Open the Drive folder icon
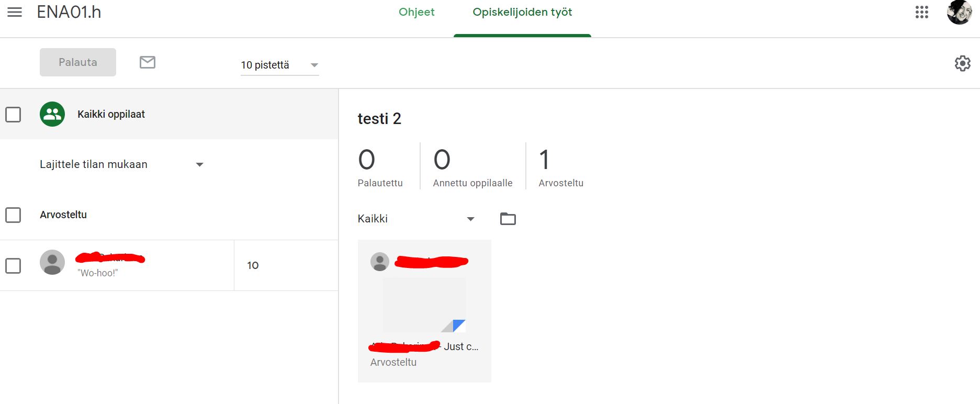 508,219
